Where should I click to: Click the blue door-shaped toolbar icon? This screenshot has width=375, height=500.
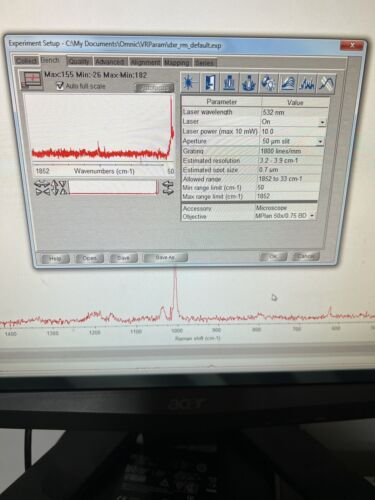tap(210, 82)
